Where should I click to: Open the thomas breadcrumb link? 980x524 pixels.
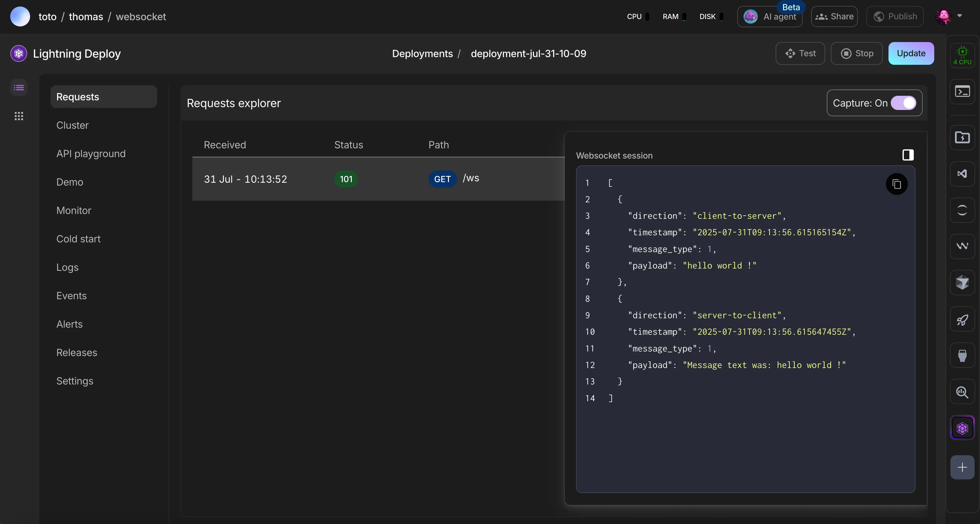pos(86,17)
